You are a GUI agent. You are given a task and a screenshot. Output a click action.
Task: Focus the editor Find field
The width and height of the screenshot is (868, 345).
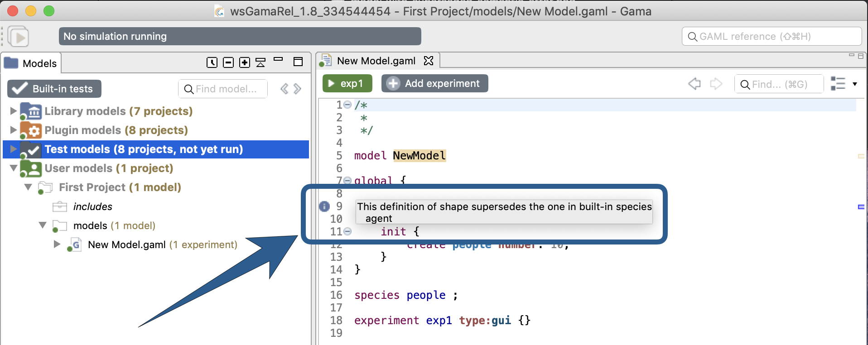point(779,84)
